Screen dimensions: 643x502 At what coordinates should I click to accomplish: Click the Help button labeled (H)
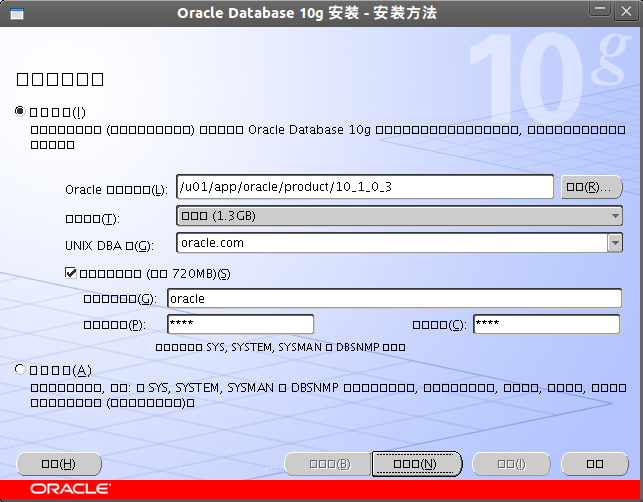pos(59,464)
